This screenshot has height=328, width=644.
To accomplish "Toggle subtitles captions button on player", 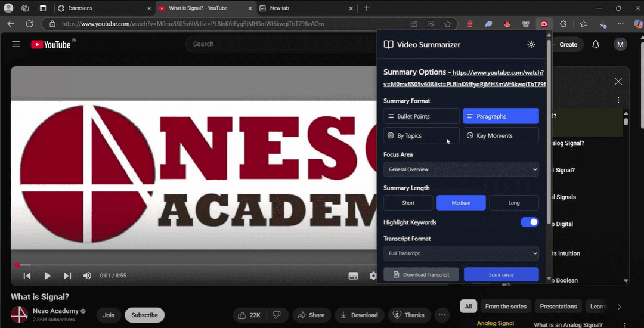I will tap(353, 276).
